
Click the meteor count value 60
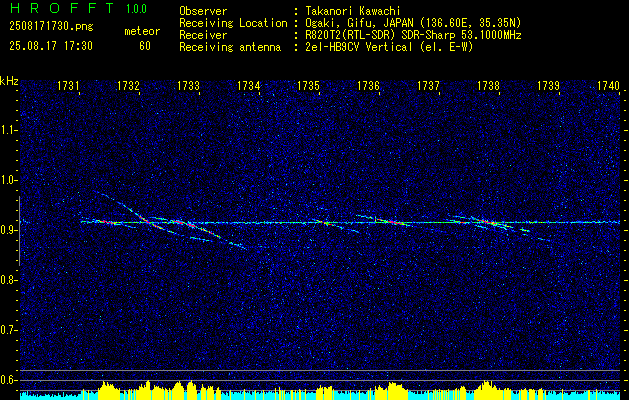point(145,46)
